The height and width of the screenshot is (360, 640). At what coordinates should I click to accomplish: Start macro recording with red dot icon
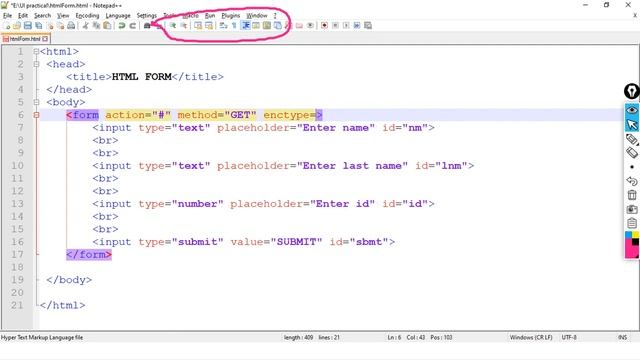[324, 25]
